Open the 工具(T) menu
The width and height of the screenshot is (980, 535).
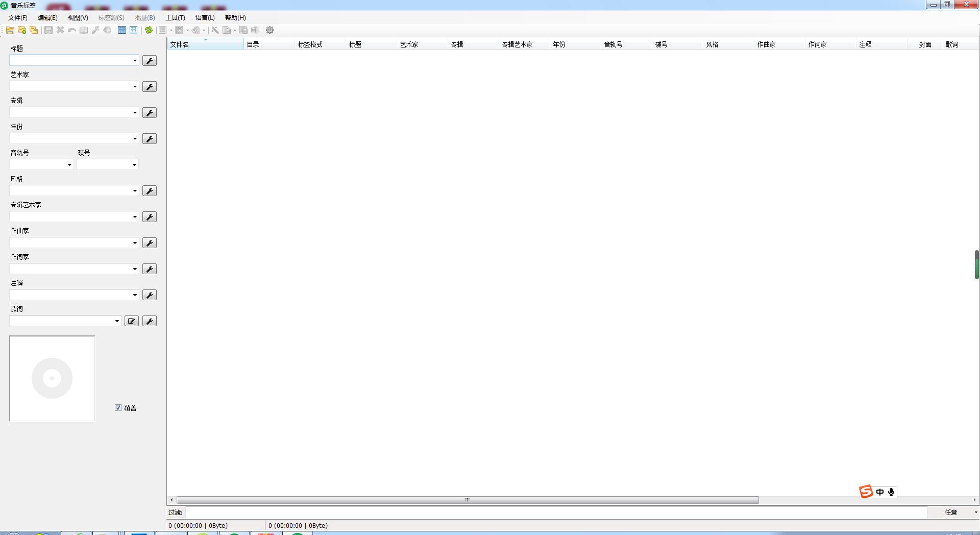click(x=175, y=17)
